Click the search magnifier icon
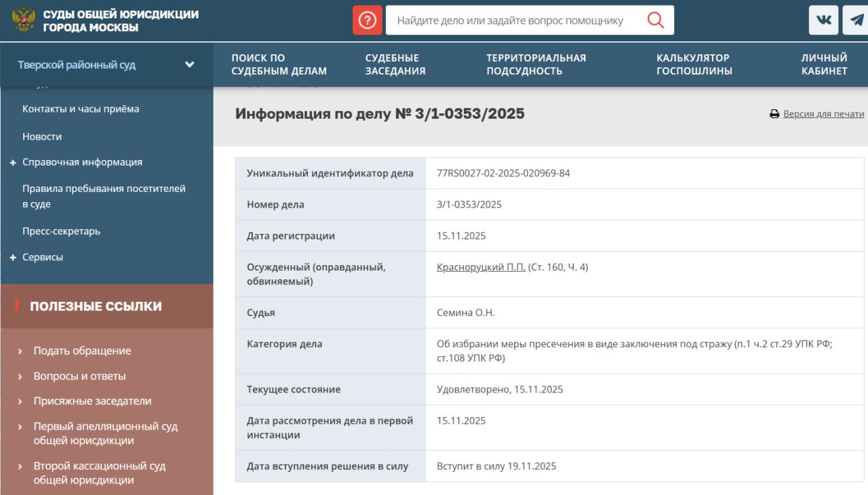This screenshot has height=495, width=868. (x=655, y=20)
